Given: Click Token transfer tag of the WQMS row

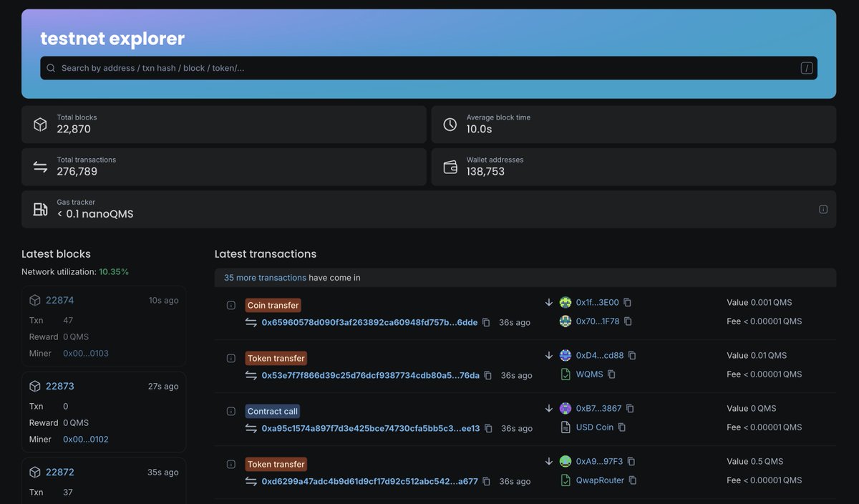Looking at the screenshot, I should 276,358.
